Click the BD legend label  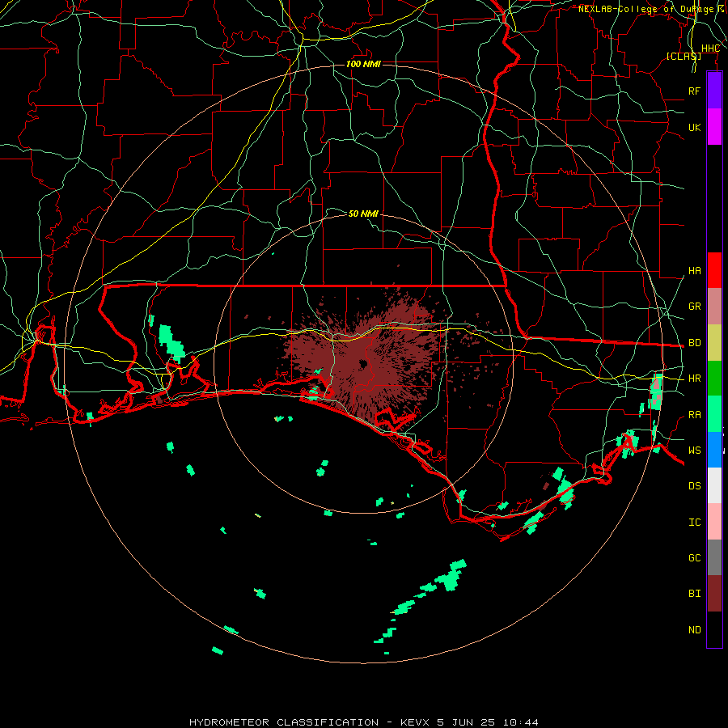(694, 343)
